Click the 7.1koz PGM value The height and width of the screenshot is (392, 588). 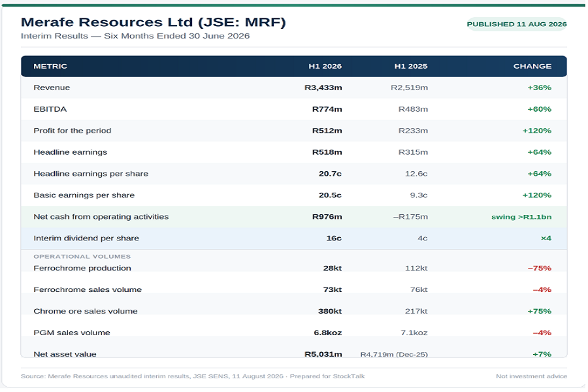[x=414, y=333]
